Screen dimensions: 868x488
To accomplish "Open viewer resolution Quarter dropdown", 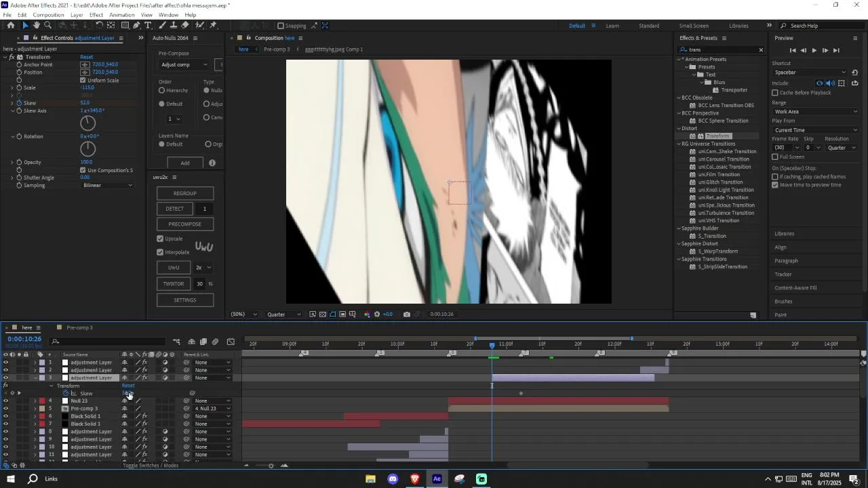I will [284, 314].
